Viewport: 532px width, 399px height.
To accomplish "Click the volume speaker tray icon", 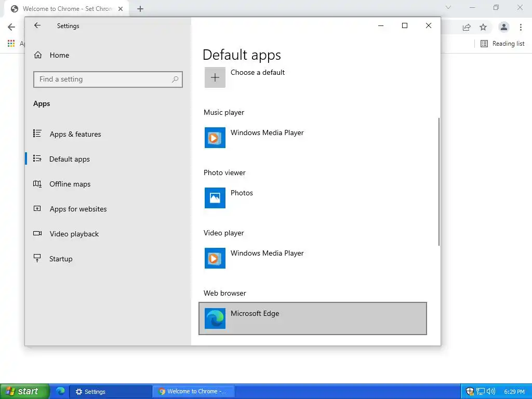I will [x=491, y=392].
